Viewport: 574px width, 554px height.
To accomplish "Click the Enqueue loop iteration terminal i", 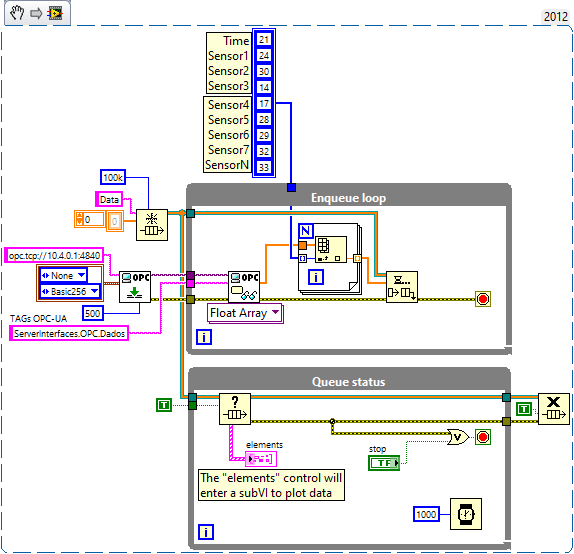I will [x=204, y=337].
